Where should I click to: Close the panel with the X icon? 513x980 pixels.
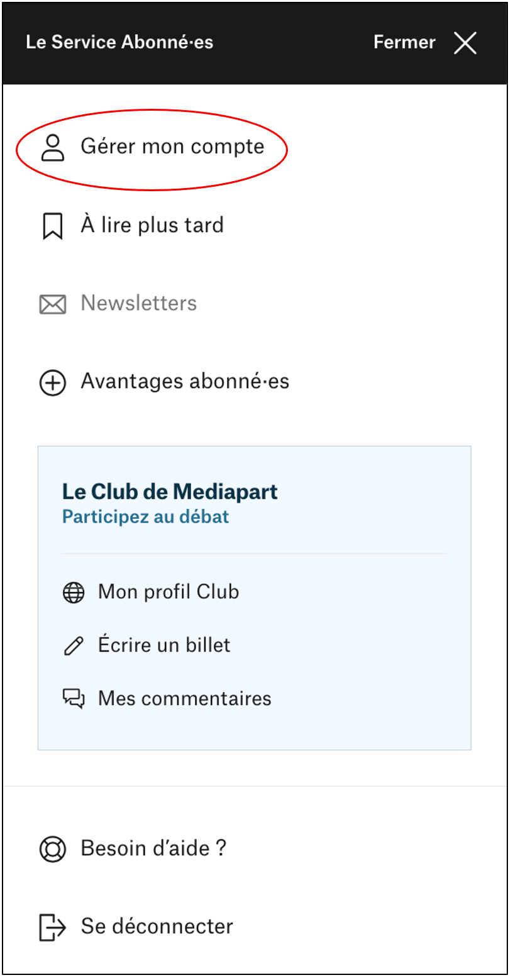465,43
